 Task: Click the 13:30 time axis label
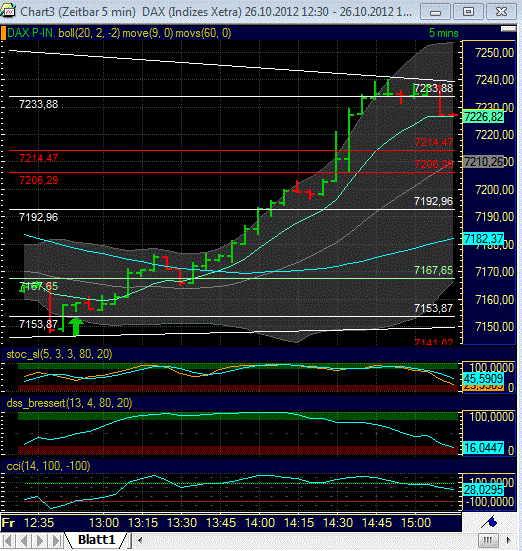pyautogui.click(x=182, y=523)
